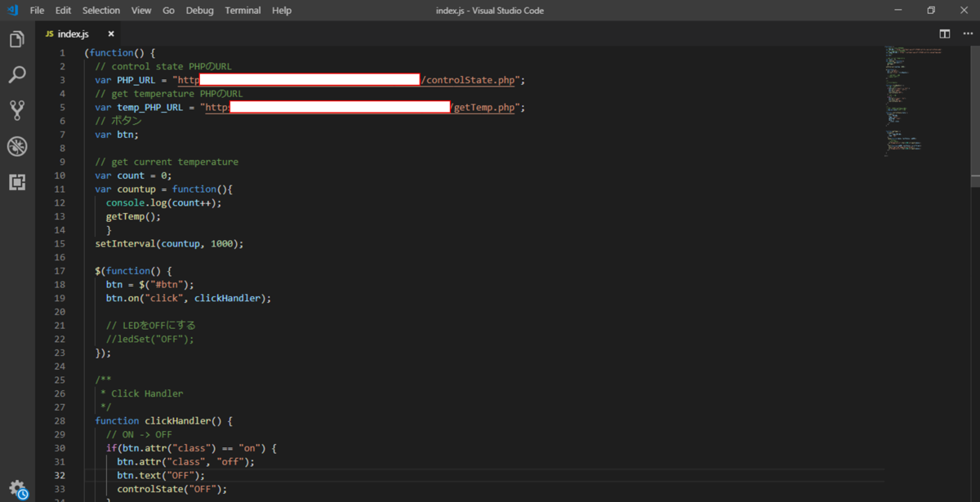
Task: Close the index.js tab
Action: coord(111,33)
